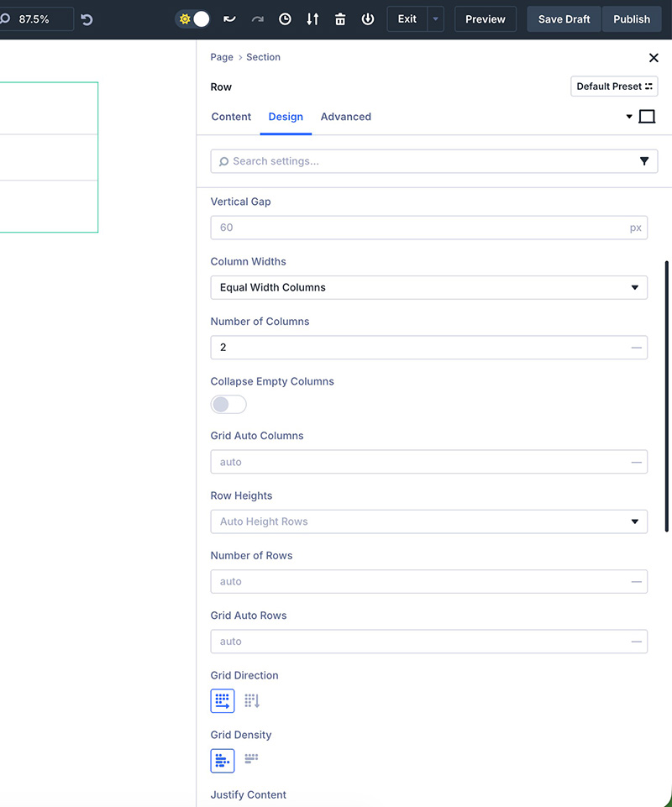672x807 pixels.
Task: Switch to the Content tab
Action: pyautogui.click(x=231, y=117)
